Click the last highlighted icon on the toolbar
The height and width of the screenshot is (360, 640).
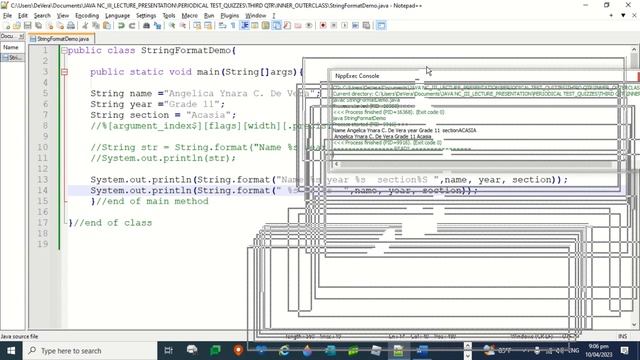pos(381,26)
